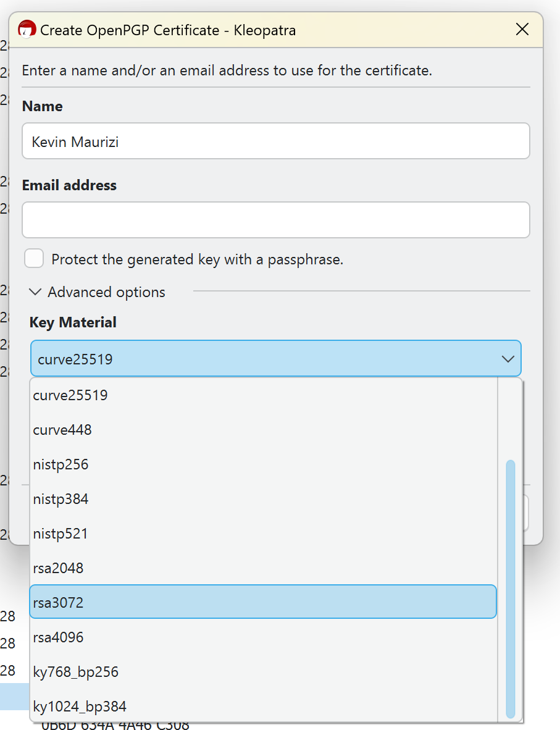
Task: Enable passphrase protection for the generated key
Action: (x=34, y=259)
